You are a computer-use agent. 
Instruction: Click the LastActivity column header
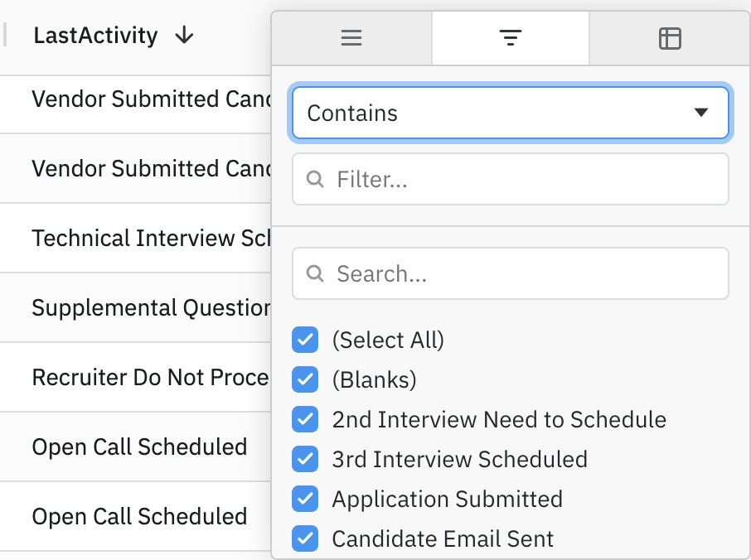click(x=95, y=36)
